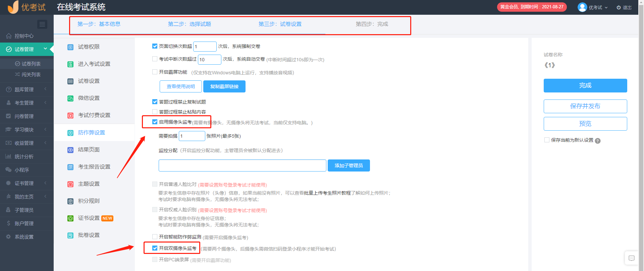
Task: Click the 考生报告设置 icon
Action: click(x=70, y=167)
